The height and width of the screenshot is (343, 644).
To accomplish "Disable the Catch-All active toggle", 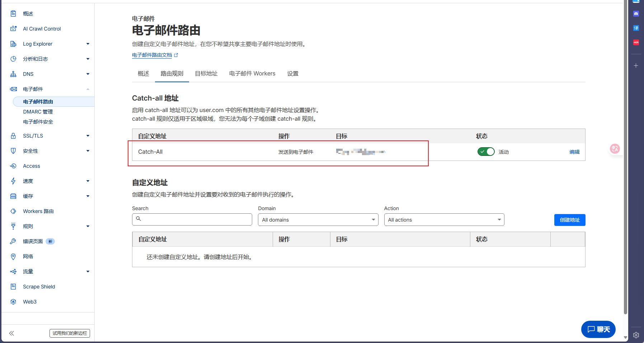I will click(x=486, y=152).
